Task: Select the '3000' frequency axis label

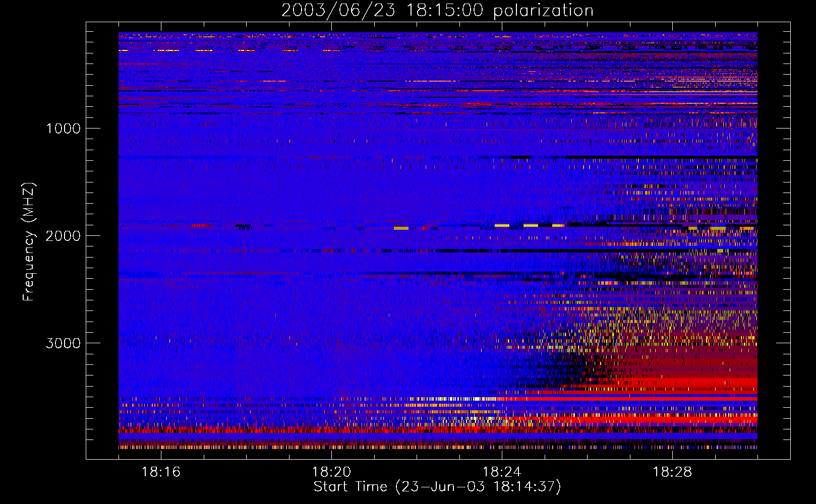Action: pos(63,343)
